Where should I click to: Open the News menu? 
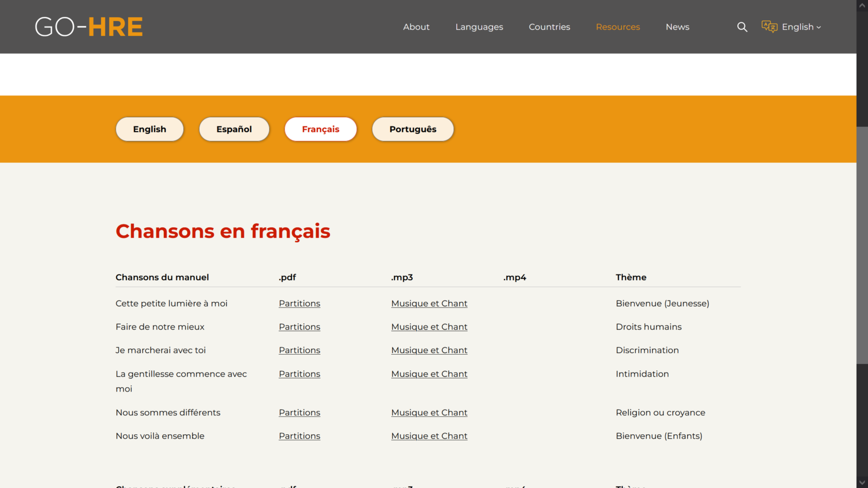tap(678, 27)
